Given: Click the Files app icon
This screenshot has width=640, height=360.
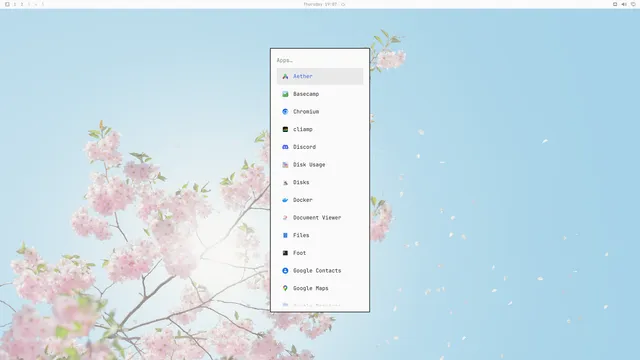Looking at the screenshot, I should [285, 236].
